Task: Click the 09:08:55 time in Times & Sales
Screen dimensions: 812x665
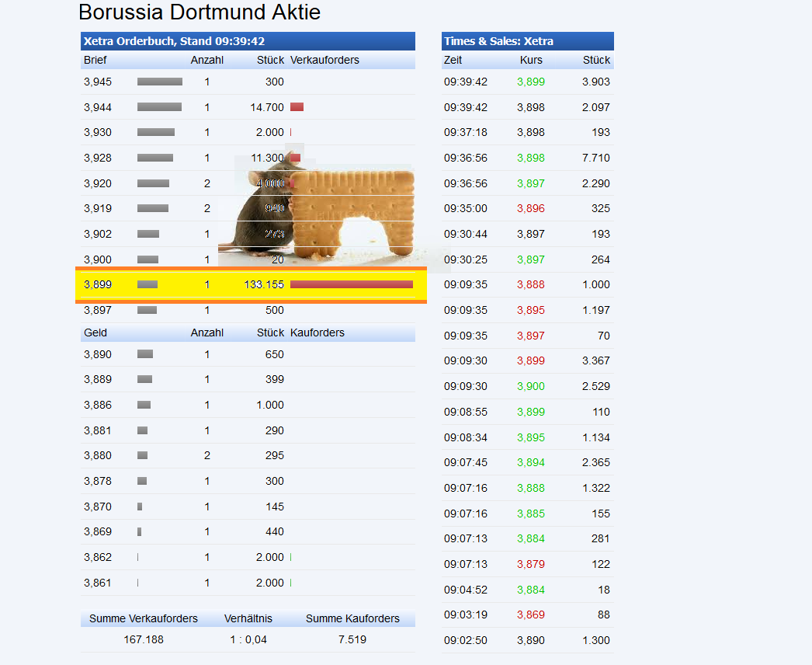Action: (x=466, y=412)
